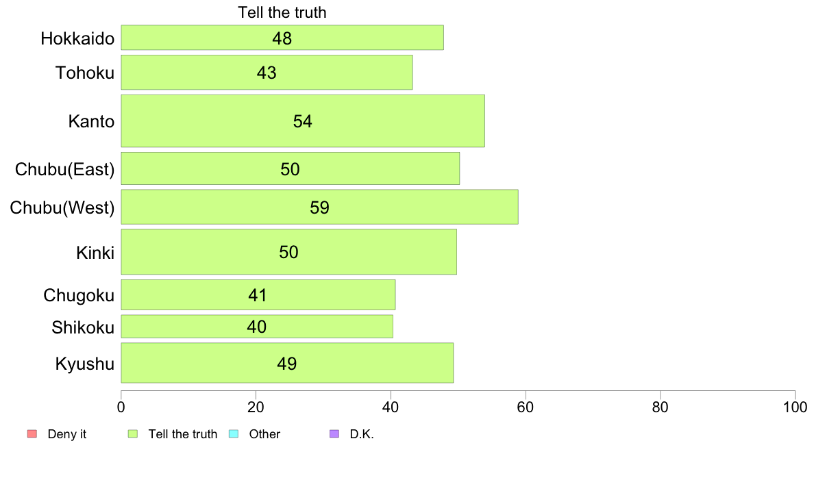814x504 pixels.
Task: Select the Kanto bar showing 54
Action: tap(303, 121)
